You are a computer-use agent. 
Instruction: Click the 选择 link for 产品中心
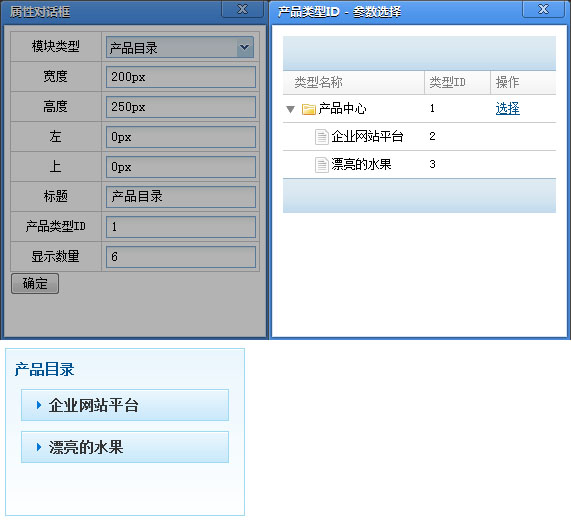pos(507,109)
